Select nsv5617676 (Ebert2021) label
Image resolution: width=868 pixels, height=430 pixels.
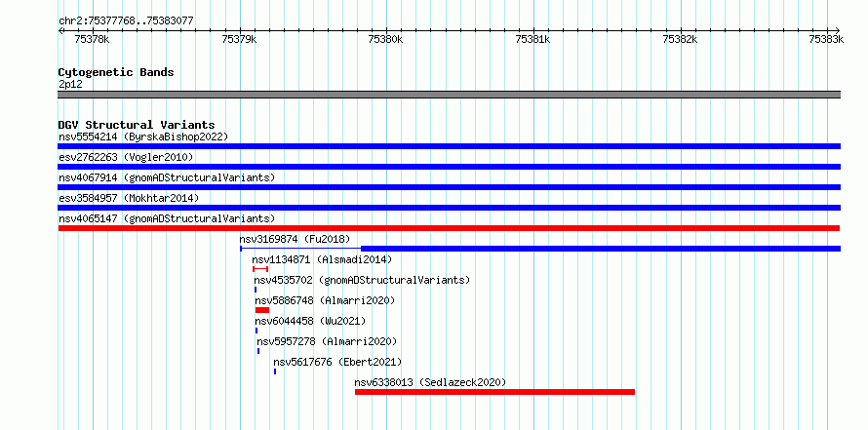[337, 362]
